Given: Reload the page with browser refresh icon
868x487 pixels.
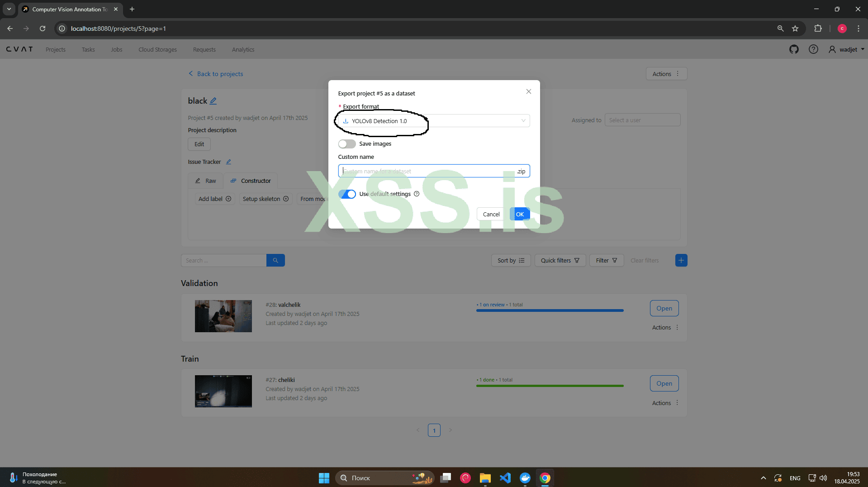Looking at the screenshot, I should coord(43,29).
